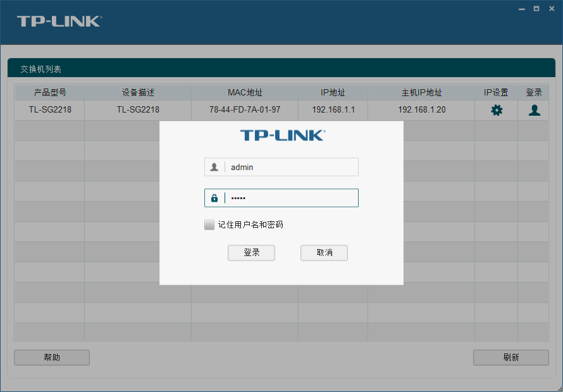Select the IP设置 column header
Viewport: 563px width, 392px height.
(x=496, y=92)
